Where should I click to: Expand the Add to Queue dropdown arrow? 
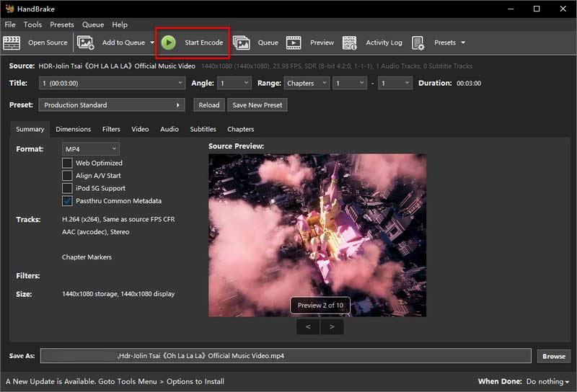(152, 43)
